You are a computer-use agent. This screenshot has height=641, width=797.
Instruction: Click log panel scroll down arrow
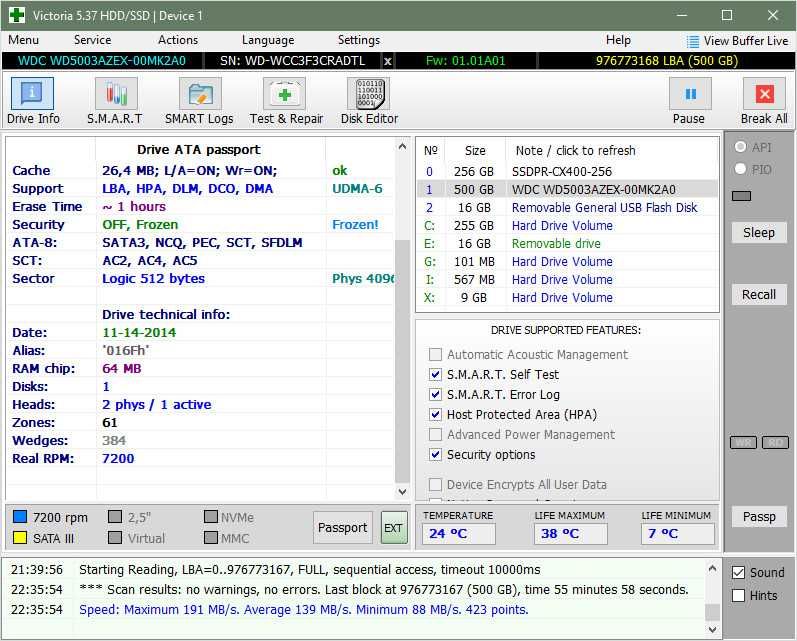pyautogui.click(x=713, y=629)
